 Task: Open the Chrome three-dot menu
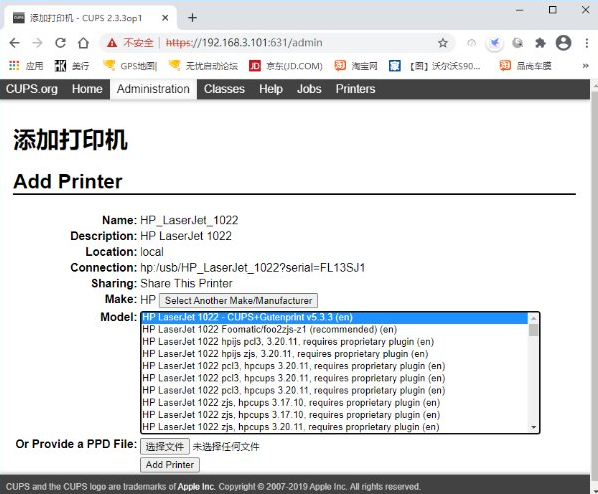point(587,43)
